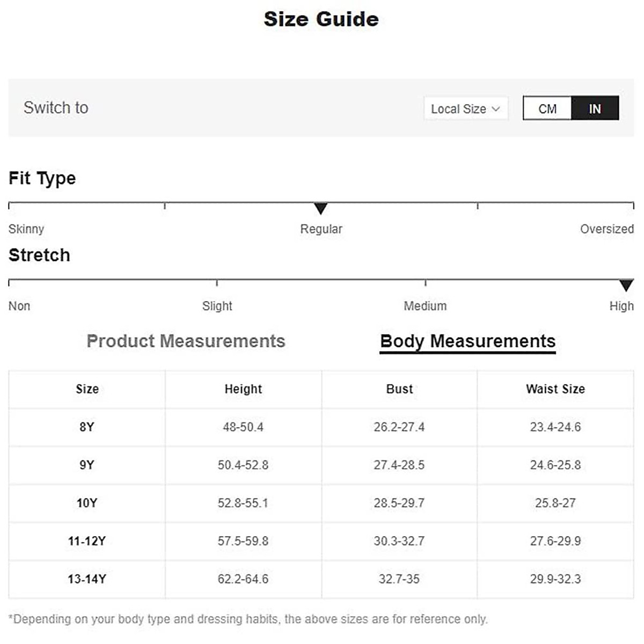Click the Bust column header

click(399, 389)
